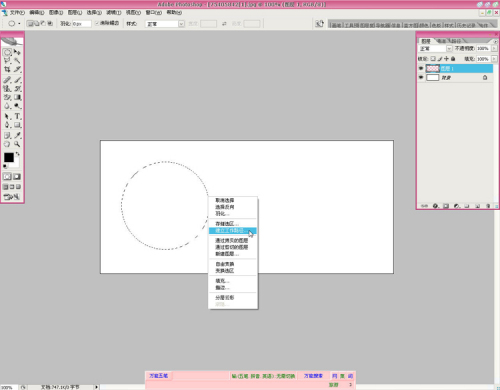Select the Healing Brush tool
500x390 pixels.
point(7,80)
